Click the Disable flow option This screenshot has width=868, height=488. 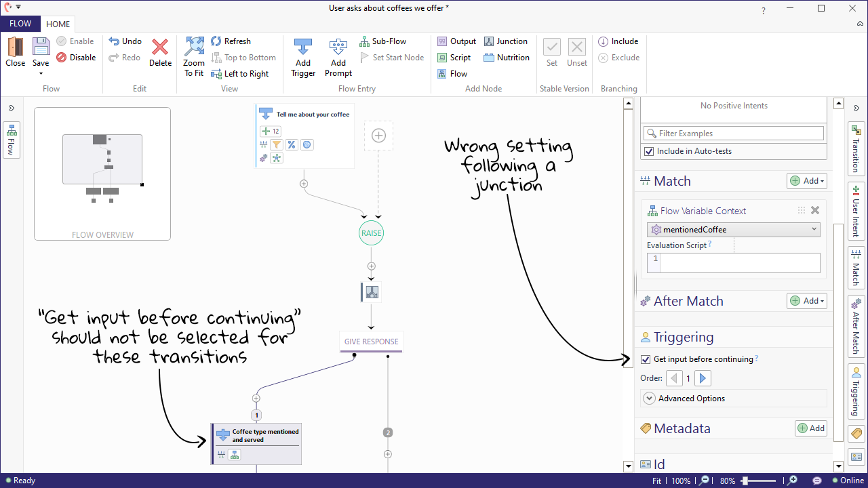coord(76,58)
